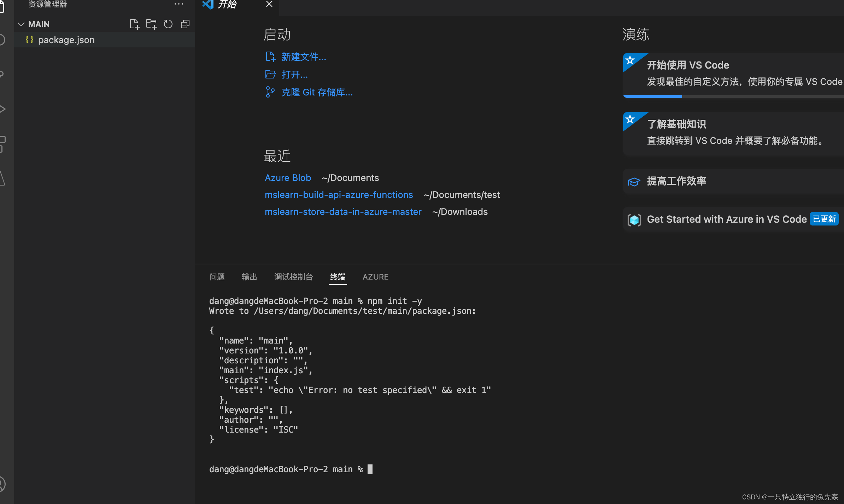Viewport: 844px width, 504px height.
Task: Switch to the AZURE panel tab
Action: click(x=375, y=277)
